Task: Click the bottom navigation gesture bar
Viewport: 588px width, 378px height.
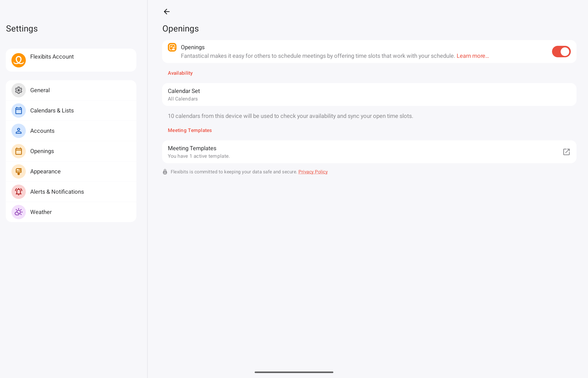Action: [x=294, y=372]
